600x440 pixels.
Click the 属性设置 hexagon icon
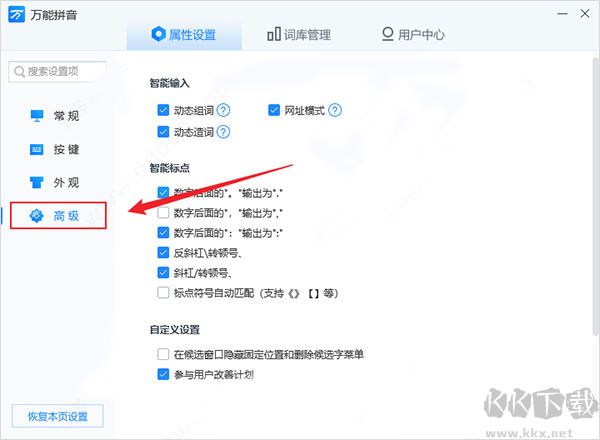click(158, 34)
